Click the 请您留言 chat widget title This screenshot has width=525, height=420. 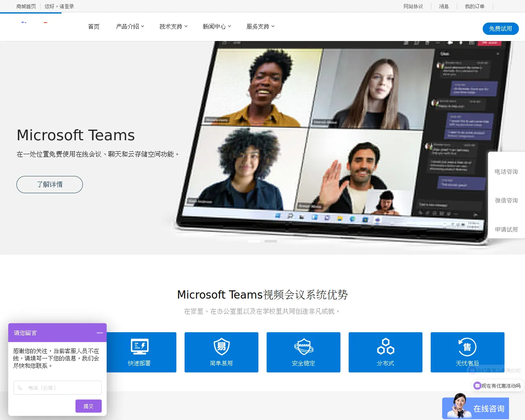[25, 333]
